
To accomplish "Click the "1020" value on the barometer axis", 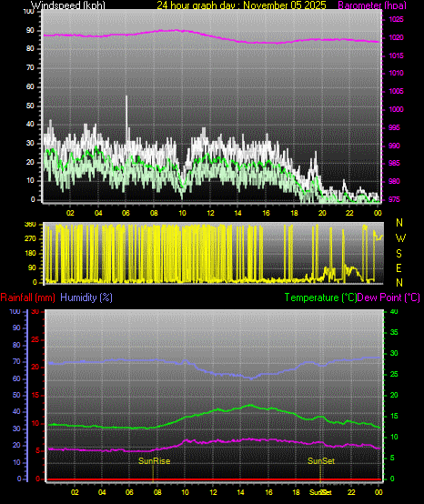I will point(396,37).
